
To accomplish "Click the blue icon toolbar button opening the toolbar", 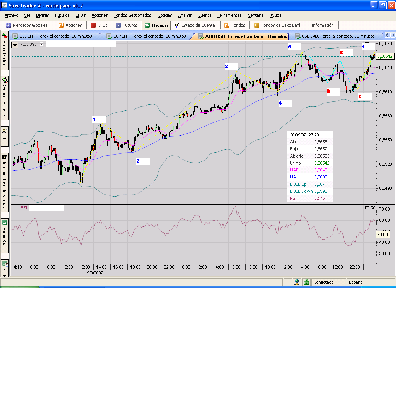I will click(x=27, y=25).
